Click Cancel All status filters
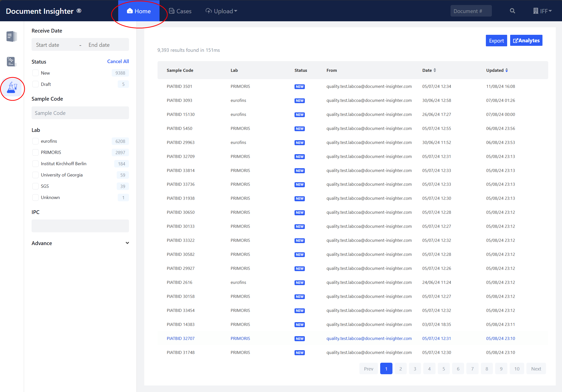The image size is (562, 392). (118, 61)
